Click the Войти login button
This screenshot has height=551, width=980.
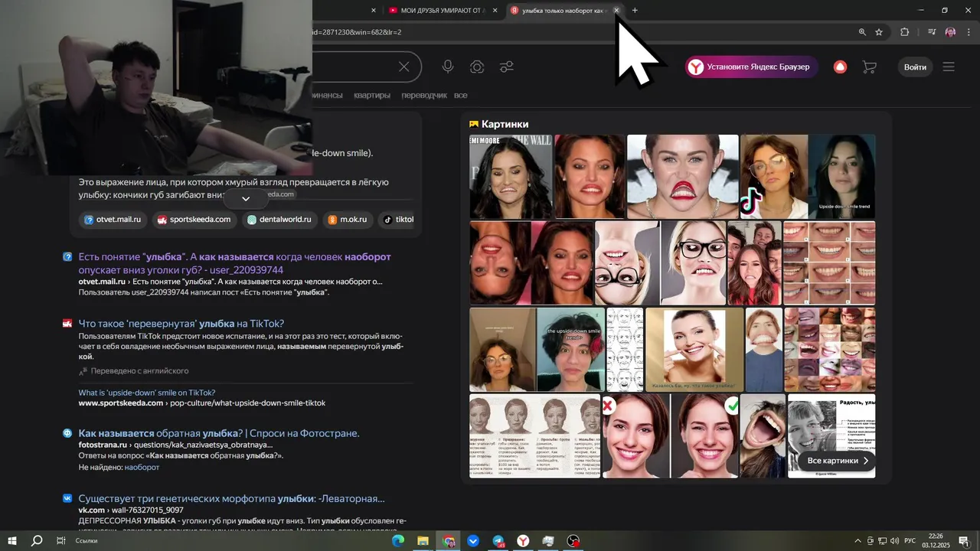coord(915,67)
